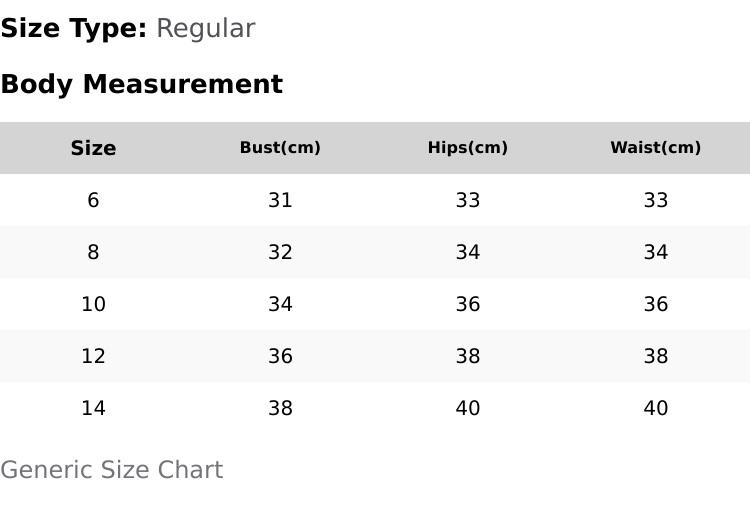
Task: Click the Generic Size Chart text
Action: point(112,470)
